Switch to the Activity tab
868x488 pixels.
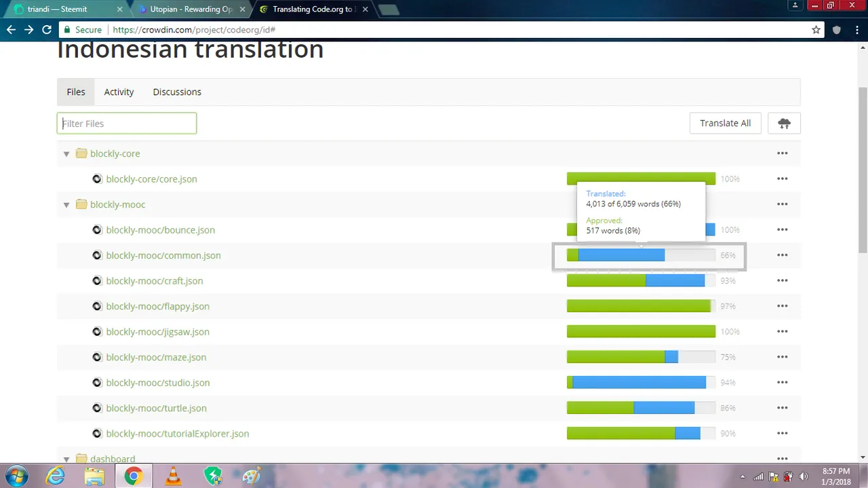click(x=119, y=92)
